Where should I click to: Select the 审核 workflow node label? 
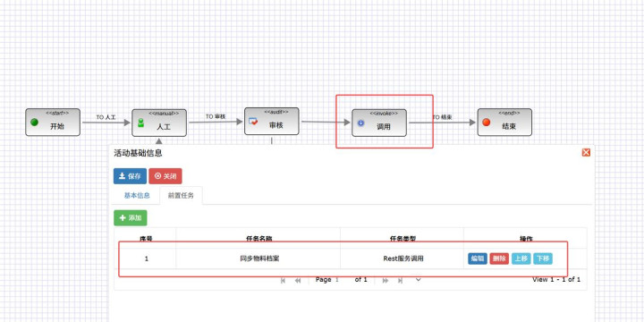pos(275,125)
